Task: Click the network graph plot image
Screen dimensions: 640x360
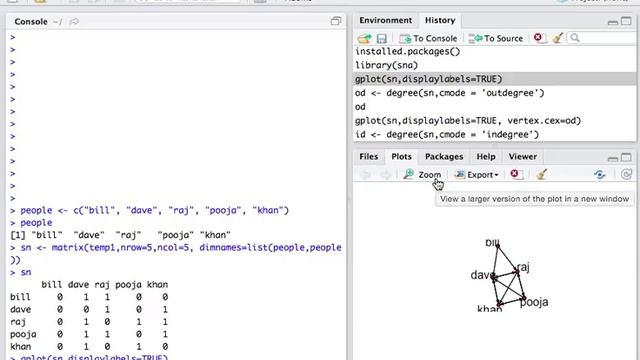Action: (509, 276)
